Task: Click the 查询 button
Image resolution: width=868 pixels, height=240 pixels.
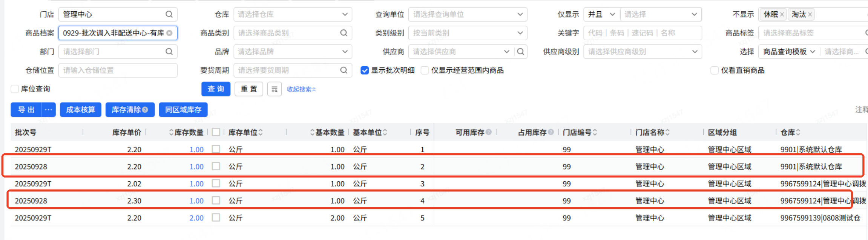Action: (216, 89)
